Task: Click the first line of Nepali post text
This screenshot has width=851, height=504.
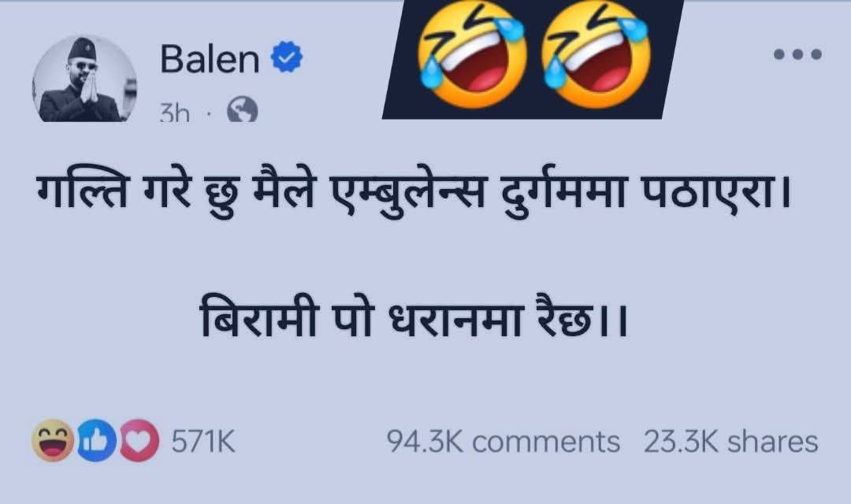Action: click(x=414, y=193)
